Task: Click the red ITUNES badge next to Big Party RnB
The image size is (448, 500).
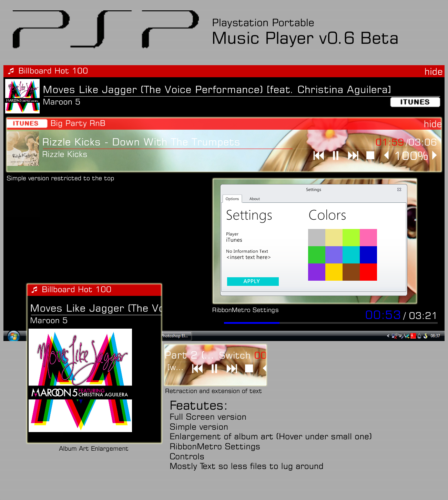Action: pyautogui.click(x=26, y=123)
